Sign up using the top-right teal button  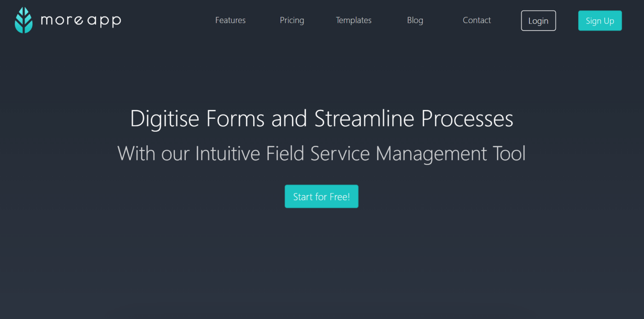600,20
